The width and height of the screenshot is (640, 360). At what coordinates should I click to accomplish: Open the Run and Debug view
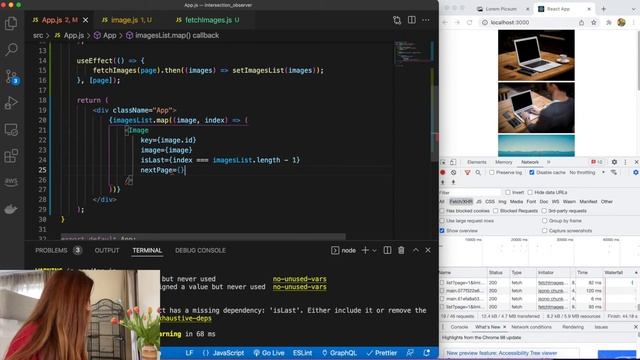click(x=11, y=103)
